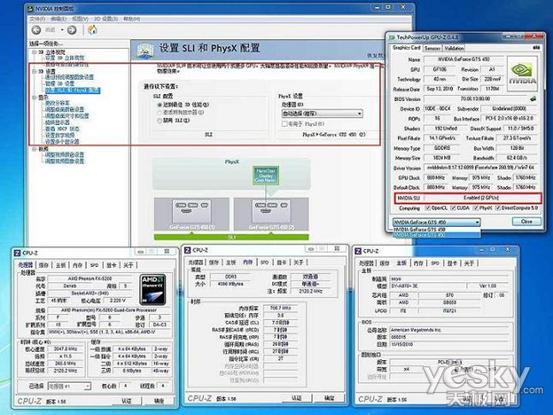This screenshot has height=415, width=553.
Task: Select the maximize 3D performance SLI radio
Action: [x=159, y=105]
